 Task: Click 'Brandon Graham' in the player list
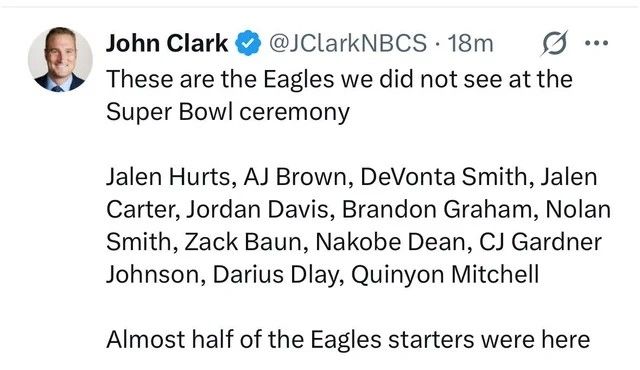[437, 210]
